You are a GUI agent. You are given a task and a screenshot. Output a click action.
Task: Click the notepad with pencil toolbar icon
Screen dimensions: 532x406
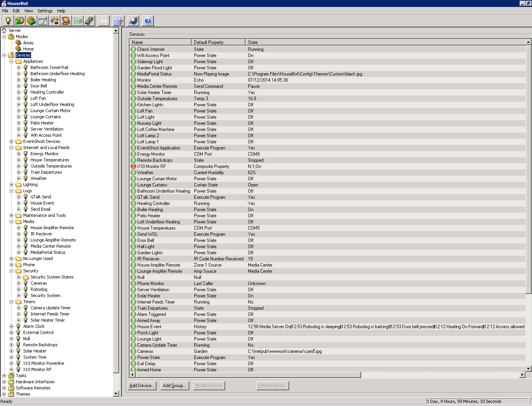(43, 21)
